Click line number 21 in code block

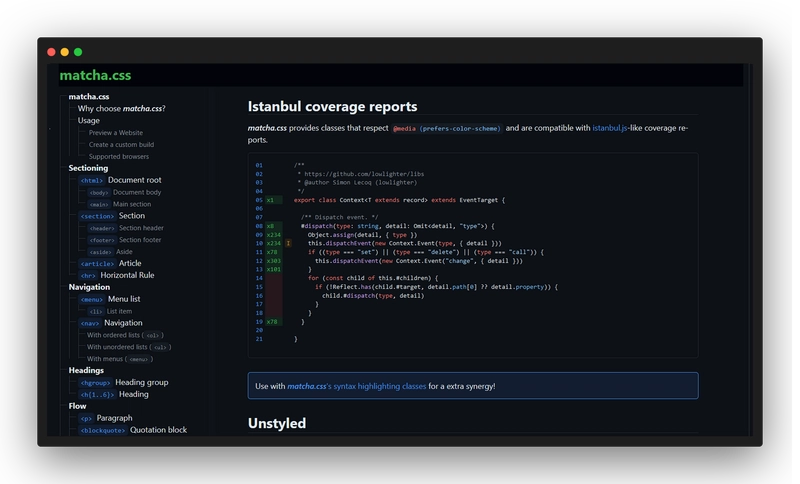(x=259, y=339)
